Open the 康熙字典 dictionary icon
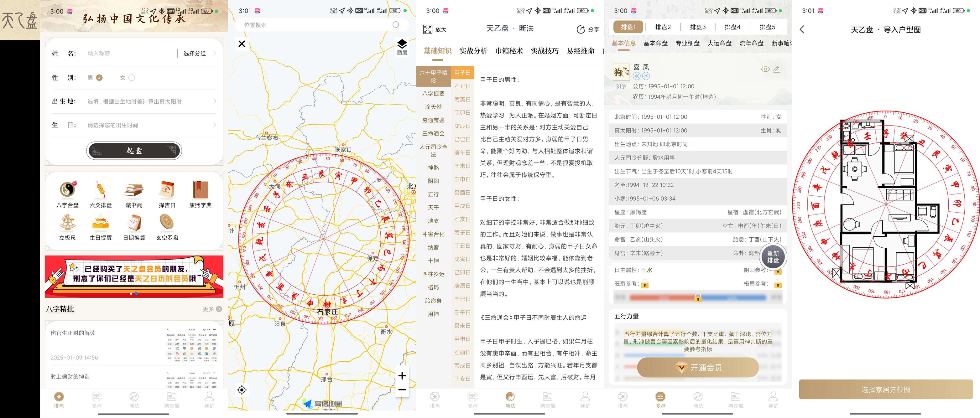This screenshot has width=980, height=418. click(x=201, y=190)
